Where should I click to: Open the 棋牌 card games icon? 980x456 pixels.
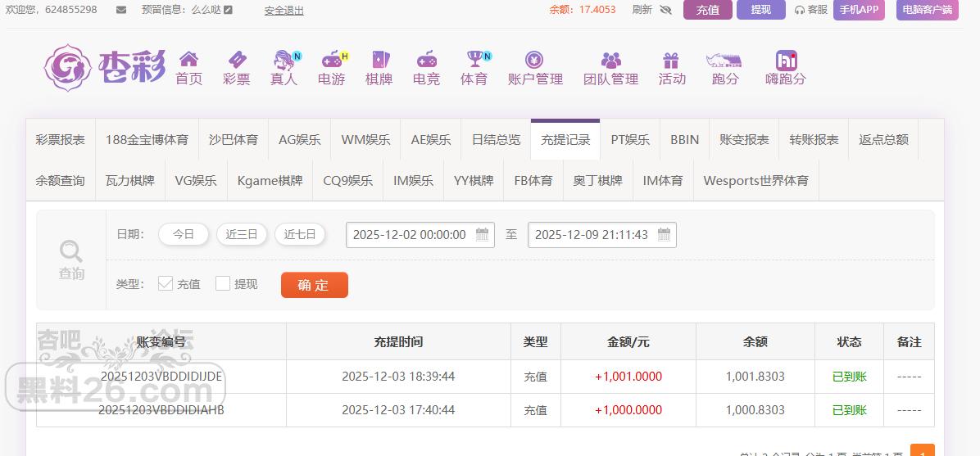click(379, 60)
